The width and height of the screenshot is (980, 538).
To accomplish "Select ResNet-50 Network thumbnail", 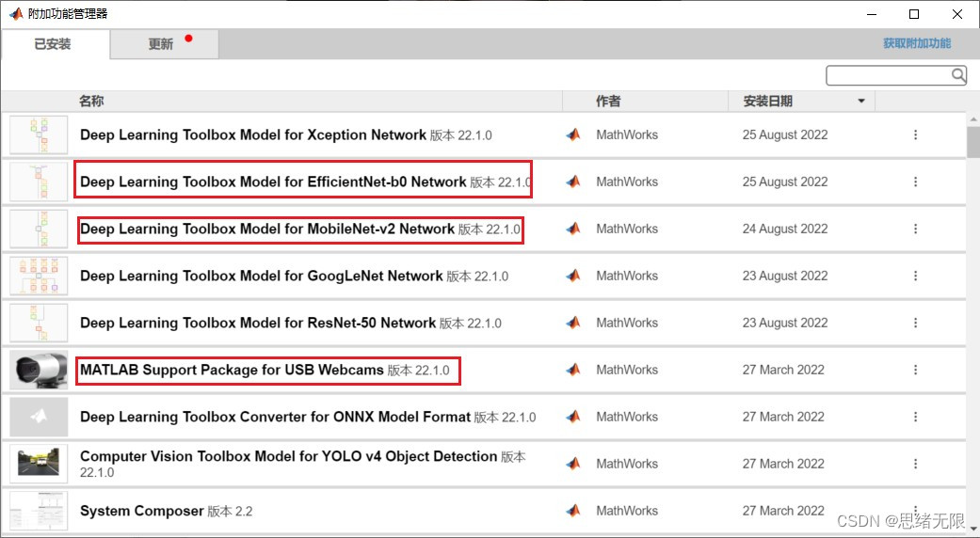I will coord(39,323).
